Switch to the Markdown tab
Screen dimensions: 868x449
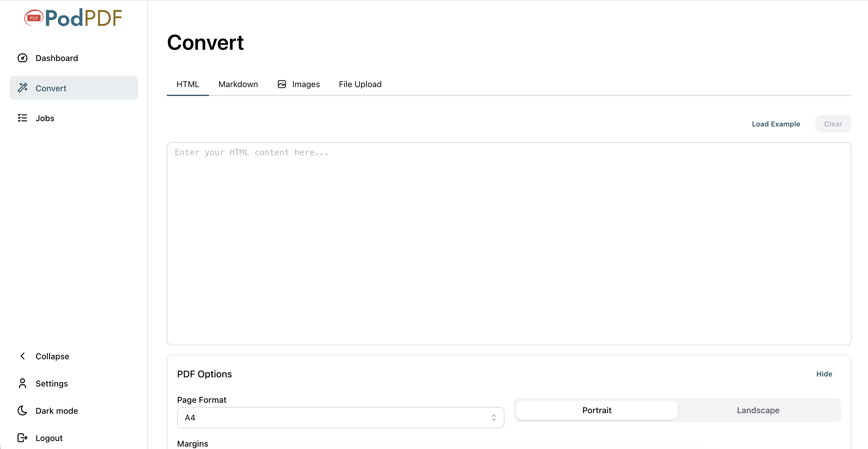238,84
